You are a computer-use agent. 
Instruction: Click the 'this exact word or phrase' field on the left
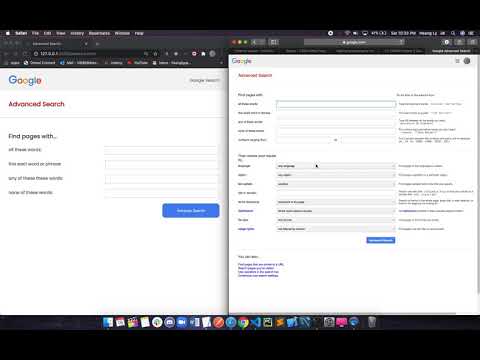[161, 164]
